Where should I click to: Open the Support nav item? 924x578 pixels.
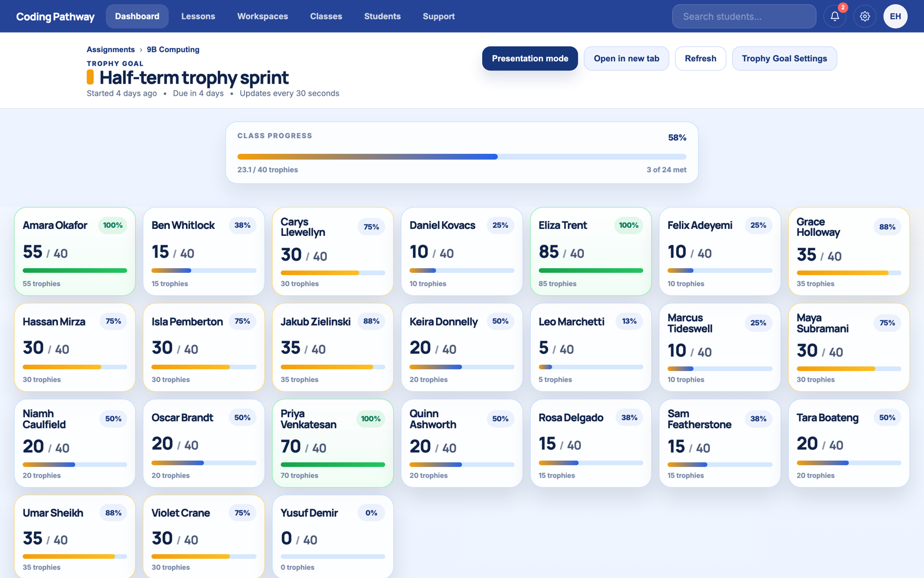(439, 16)
